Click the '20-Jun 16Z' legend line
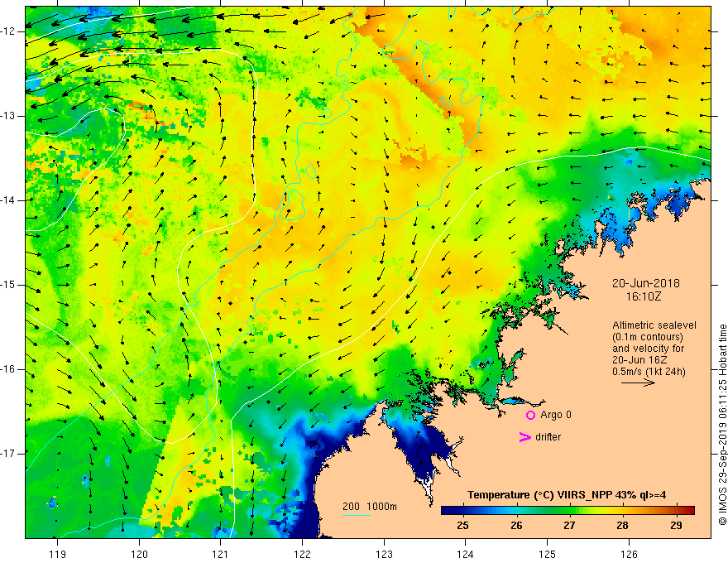This screenshot has height=563, width=728. [x=642, y=360]
